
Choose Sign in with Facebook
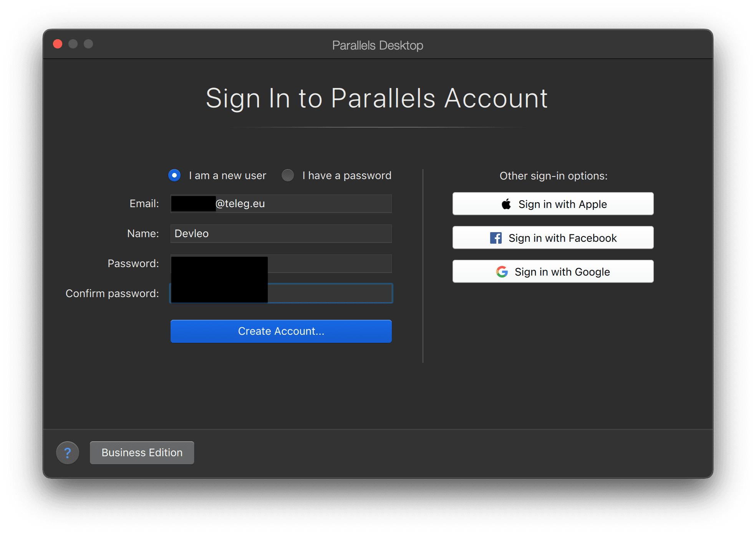[553, 238]
